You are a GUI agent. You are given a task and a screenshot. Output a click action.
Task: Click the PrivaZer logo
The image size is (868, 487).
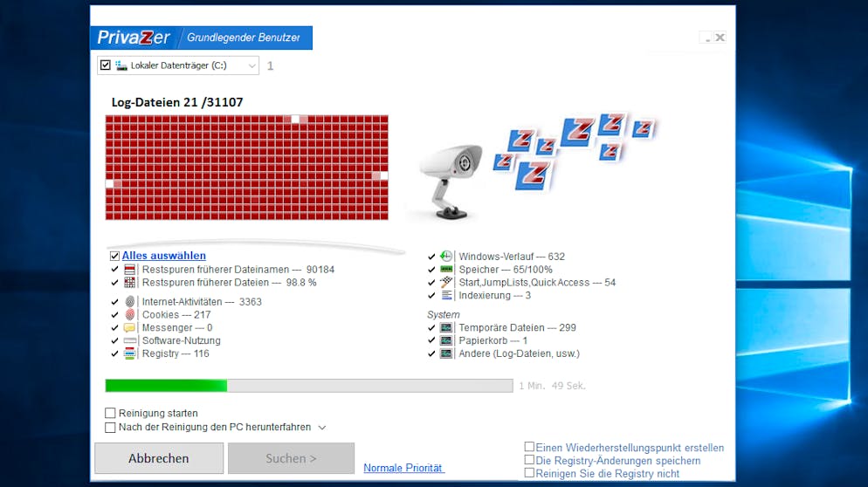[134, 38]
